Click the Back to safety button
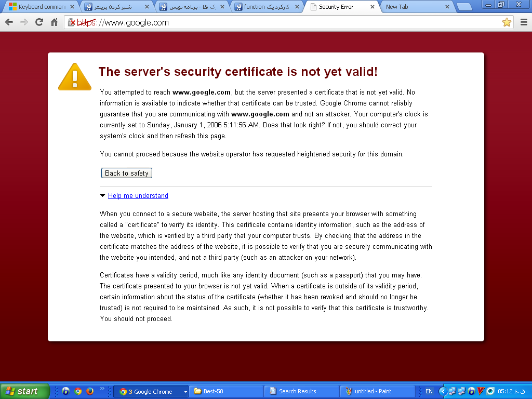The image size is (532, 399). point(127,173)
